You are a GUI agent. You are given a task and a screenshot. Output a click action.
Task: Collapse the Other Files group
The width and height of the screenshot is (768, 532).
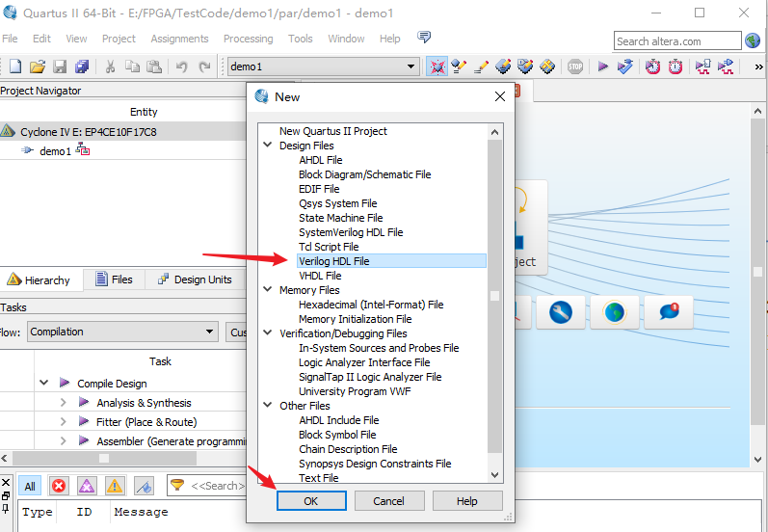(x=268, y=405)
